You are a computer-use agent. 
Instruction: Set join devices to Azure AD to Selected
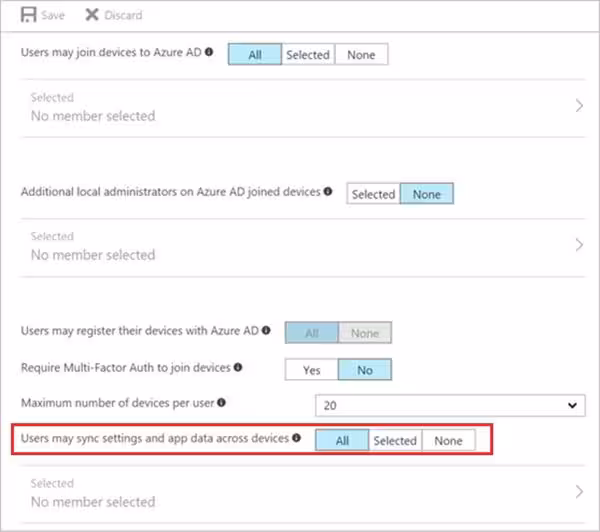click(x=308, y=54)
